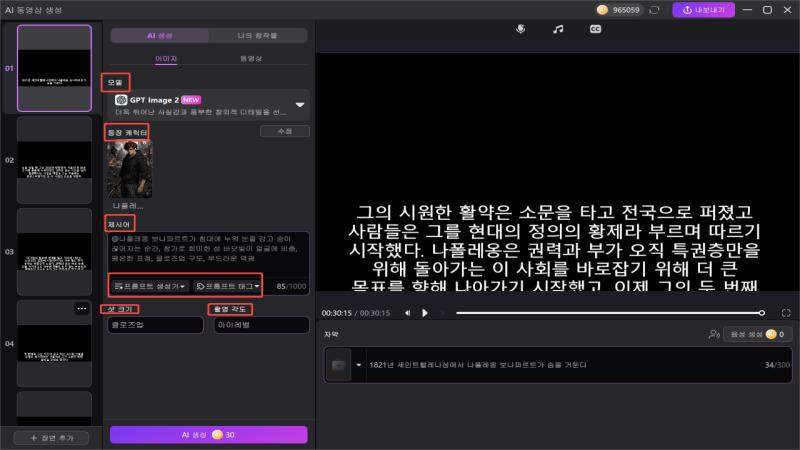Click the truncated character name under the thumbnail

(128, 206)
